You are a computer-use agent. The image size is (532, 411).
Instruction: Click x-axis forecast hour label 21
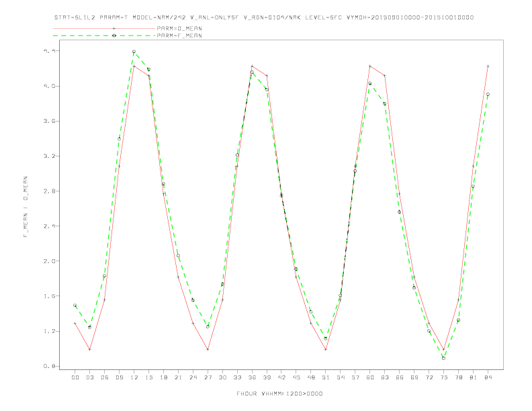pyautogui.click(x=178, y=377)
